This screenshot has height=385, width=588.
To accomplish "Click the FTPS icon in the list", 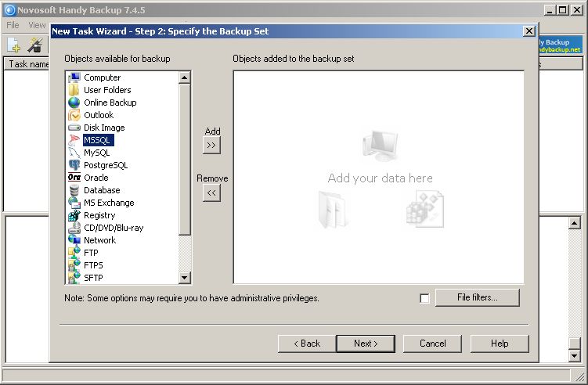I will point(74,265).
